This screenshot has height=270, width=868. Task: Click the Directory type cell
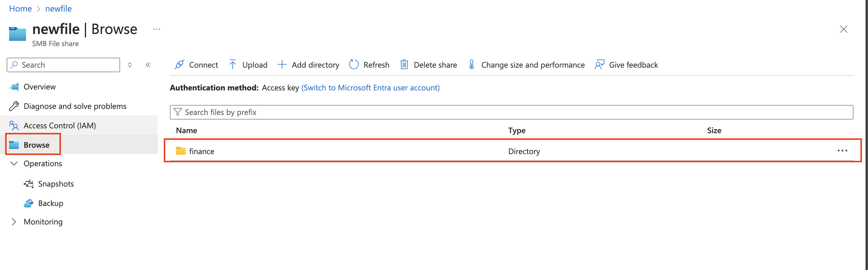524,151
